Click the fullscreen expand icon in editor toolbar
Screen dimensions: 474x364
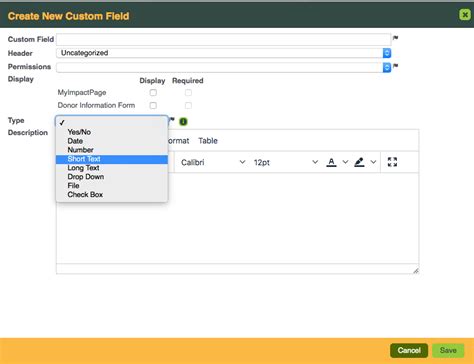pos(392,162)
